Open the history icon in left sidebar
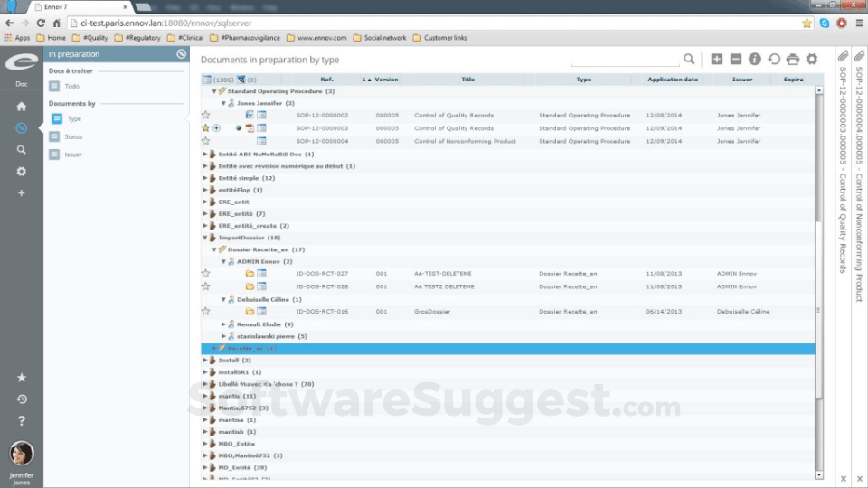Screen dimensions: 868x488 coord(21,399)
